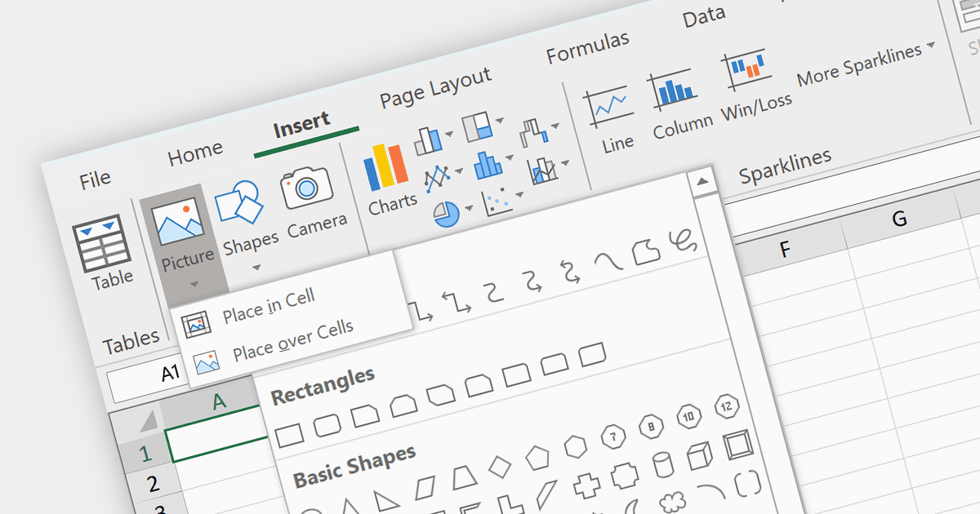Screen dimensions: 980x514
Task: Open the treemap chart dropdown arrow
Action: tap(499, 120)
